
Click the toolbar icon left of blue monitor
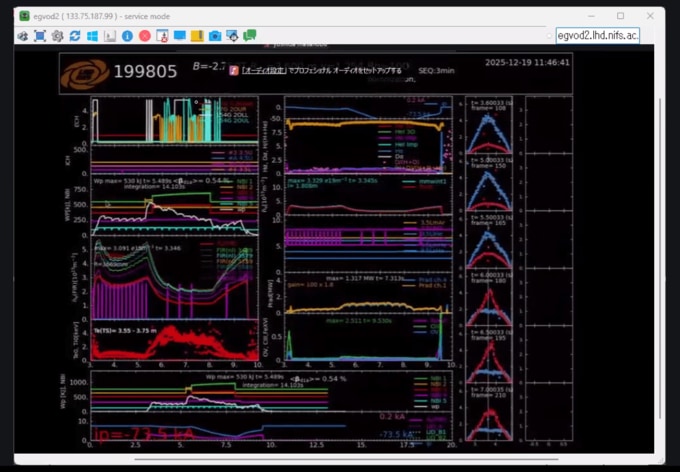click(x=162, y=36)
